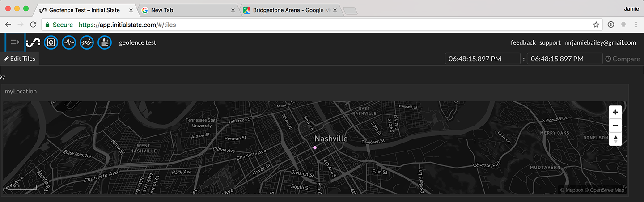Go back in browser history

coord(8,25)
